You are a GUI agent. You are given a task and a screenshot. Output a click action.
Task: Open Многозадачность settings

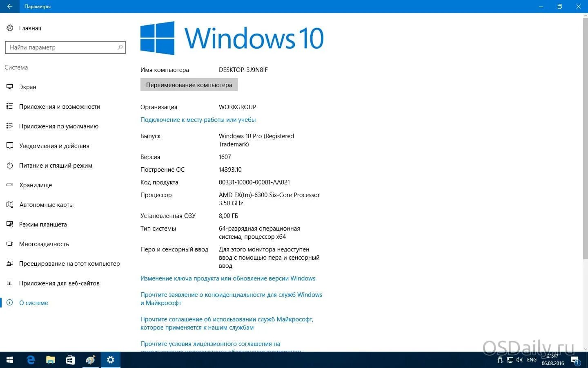pos(44,244)
